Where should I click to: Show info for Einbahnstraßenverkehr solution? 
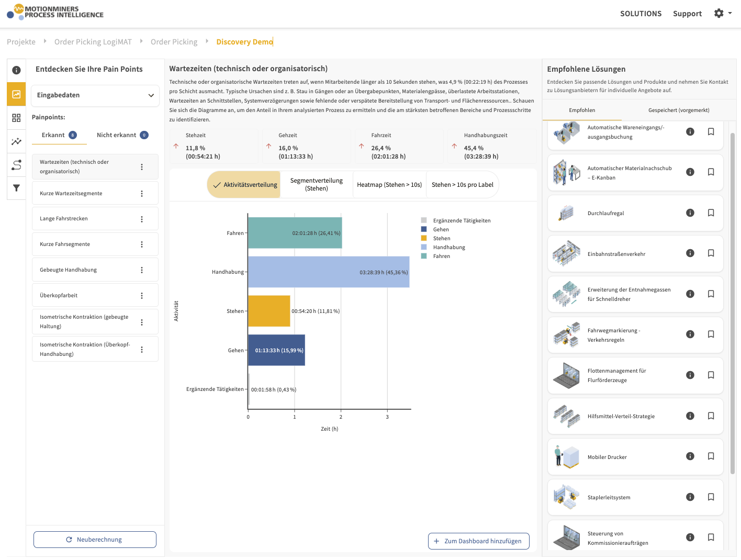690,253
